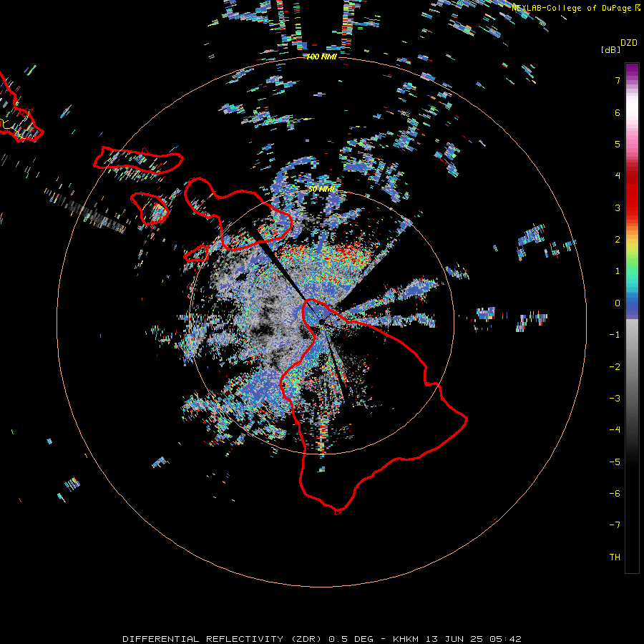This screenshot has height=644, width=644.
Task: Select the 100 NMI range ring label
Action: click(x=321, y=57)
